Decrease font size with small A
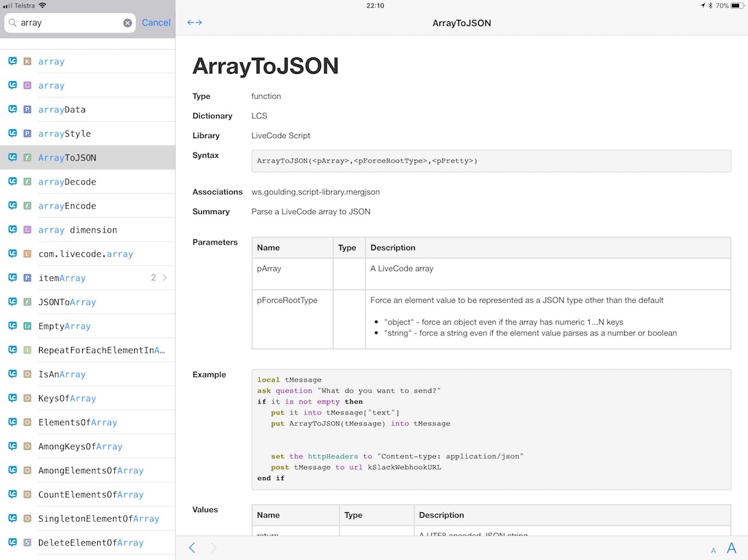Viewport: 748px width, 560px height. (713, 550)
